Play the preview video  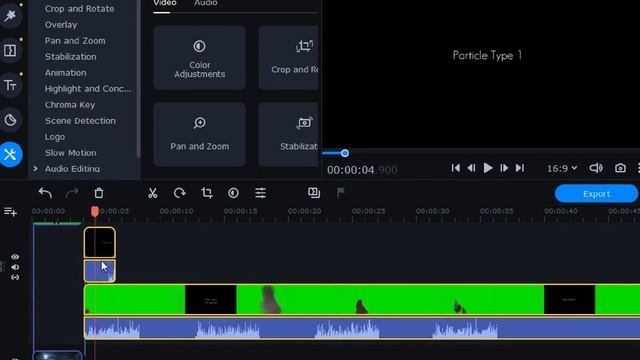tap(488, 168)
